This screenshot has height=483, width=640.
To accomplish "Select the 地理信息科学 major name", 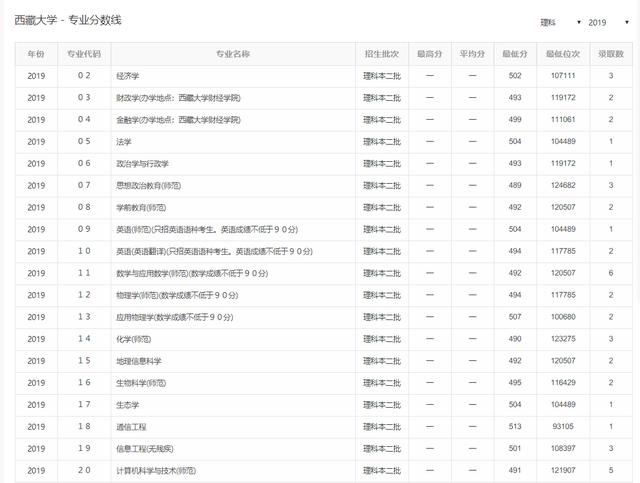I will (139, 361).
